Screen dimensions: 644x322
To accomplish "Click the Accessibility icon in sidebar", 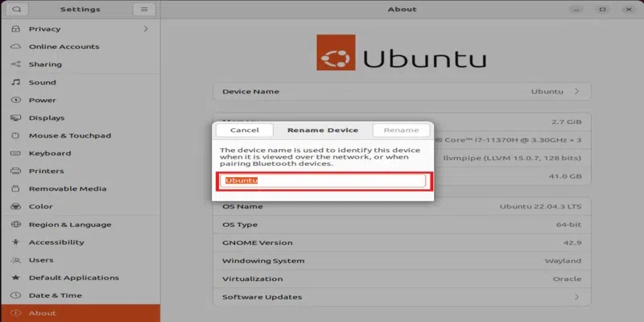I will point(15,242).
